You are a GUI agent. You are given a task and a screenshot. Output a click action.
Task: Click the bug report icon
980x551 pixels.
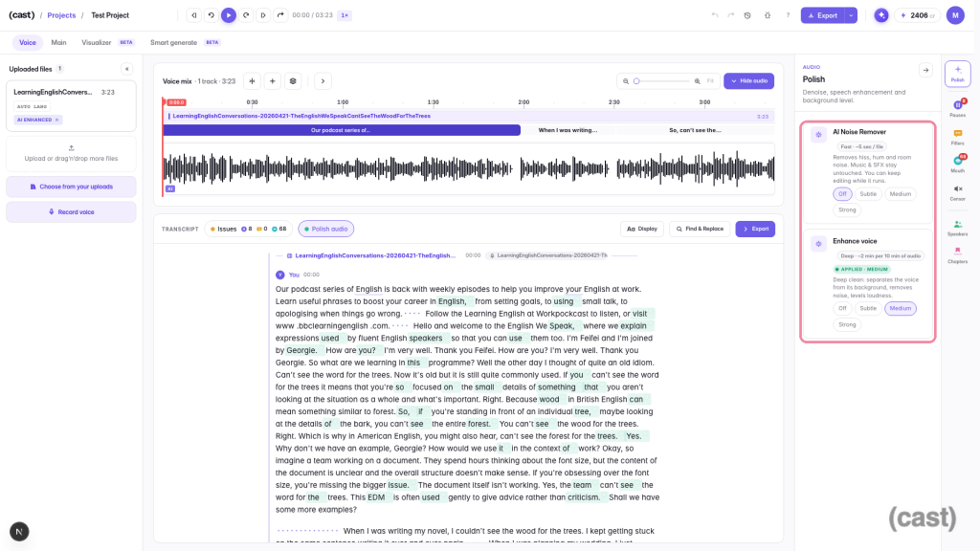pyautogui.click(x=768, y=15)
